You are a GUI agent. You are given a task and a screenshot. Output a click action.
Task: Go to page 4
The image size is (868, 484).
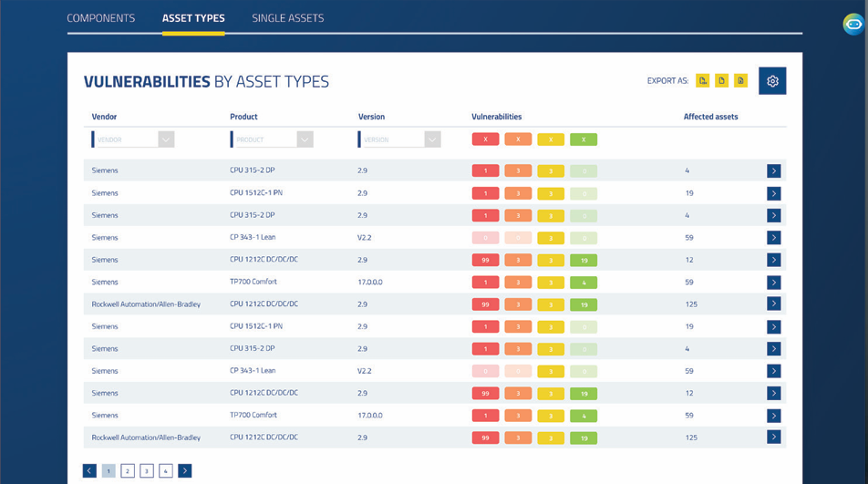pyautogui.click(x=166, y=470)
